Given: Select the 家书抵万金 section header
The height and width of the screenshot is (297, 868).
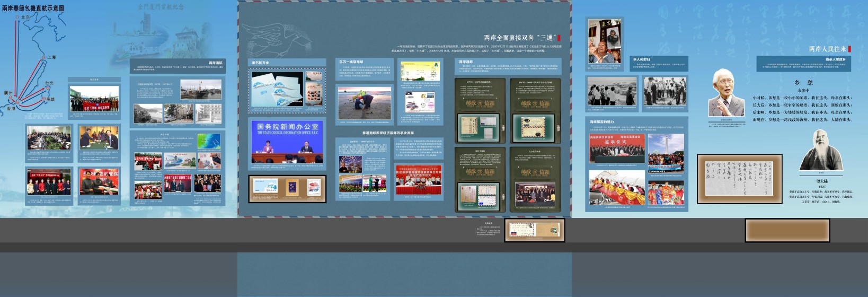Looking at the screenshot, I should (x=260, y=63).
